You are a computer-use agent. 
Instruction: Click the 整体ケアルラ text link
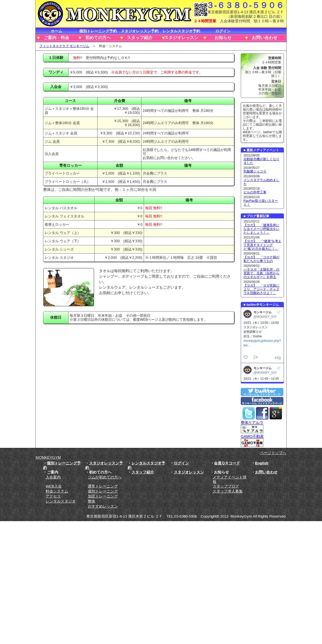click(x=252, y=423)
